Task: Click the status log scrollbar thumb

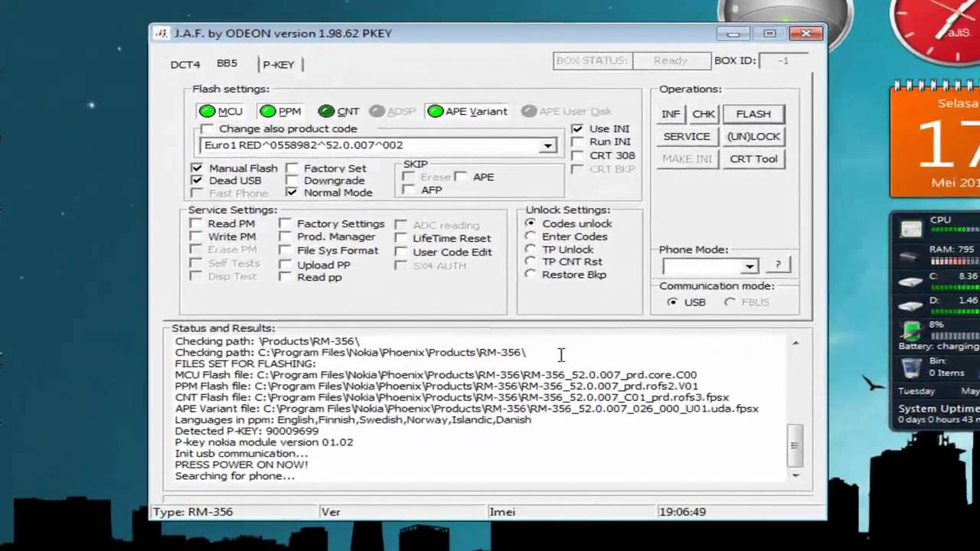Action: pyautogui.click(x=795, y=445)
